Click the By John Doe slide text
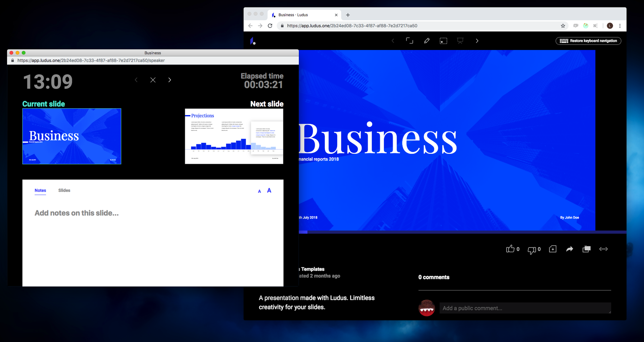Screen dimensions: 644x342 coord(569,218)
